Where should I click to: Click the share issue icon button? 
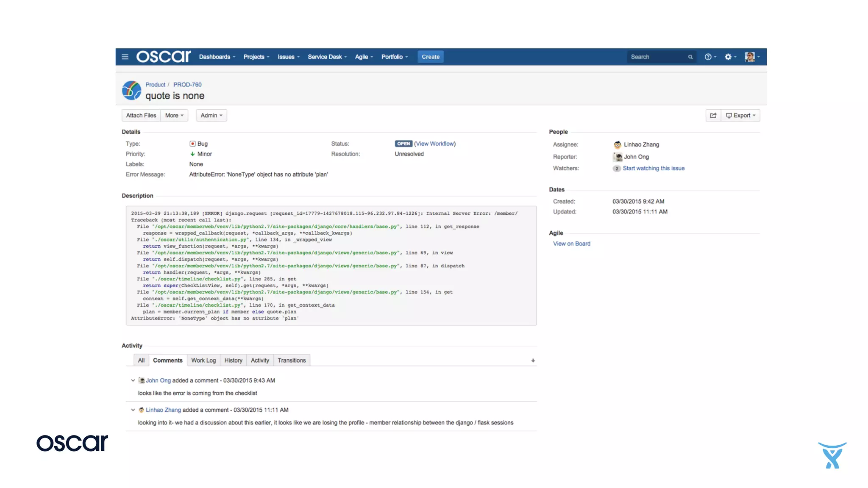point(713,115)
